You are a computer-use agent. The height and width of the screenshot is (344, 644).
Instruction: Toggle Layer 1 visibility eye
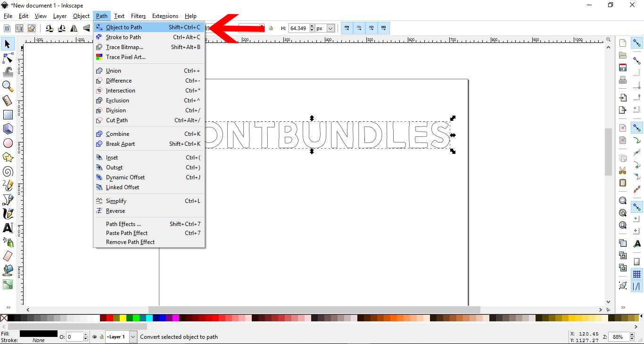coord(95,337)
